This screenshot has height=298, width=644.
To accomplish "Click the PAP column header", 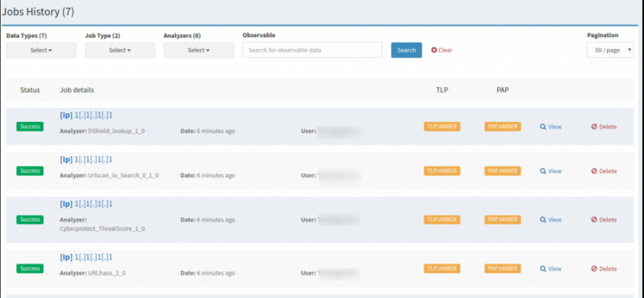I will 502,90.
